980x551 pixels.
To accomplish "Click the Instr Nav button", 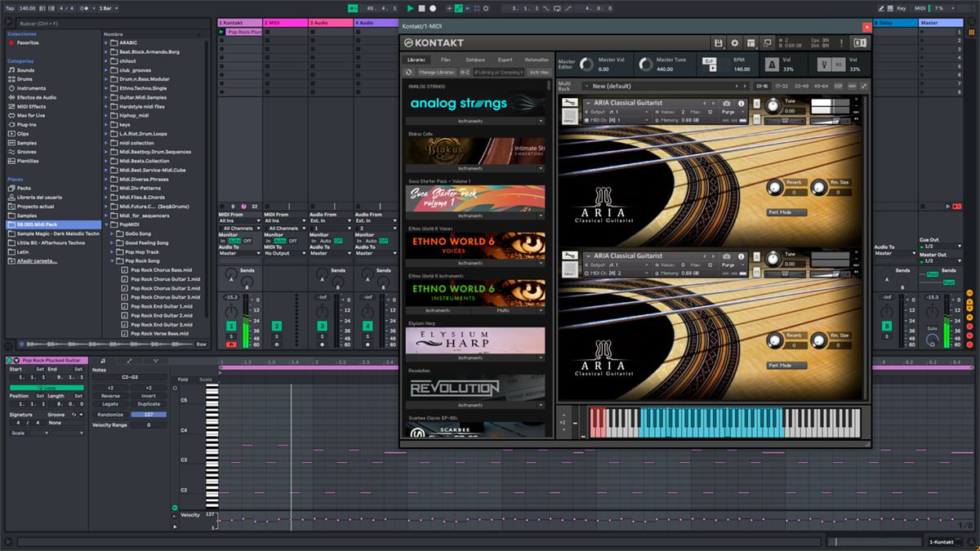I will click(x=538, y=72).
